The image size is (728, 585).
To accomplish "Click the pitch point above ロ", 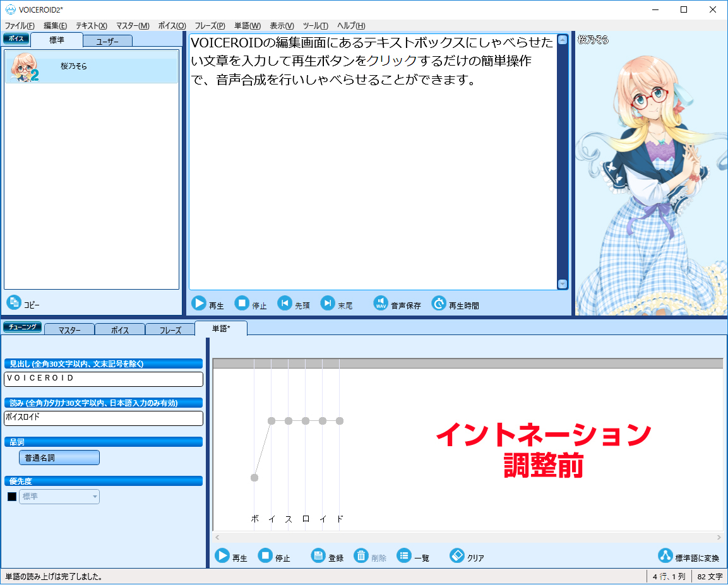I will (x=306, y=421).
